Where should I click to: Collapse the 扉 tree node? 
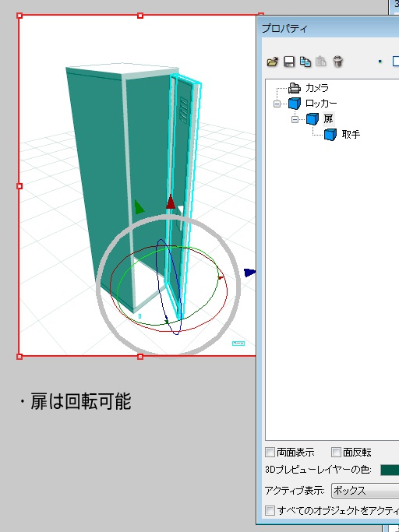coord(295,119)
